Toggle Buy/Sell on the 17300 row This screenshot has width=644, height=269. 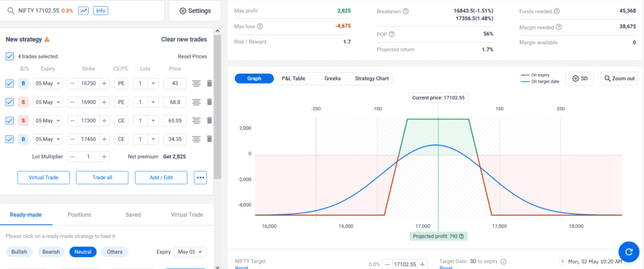[x=23, y=120]
